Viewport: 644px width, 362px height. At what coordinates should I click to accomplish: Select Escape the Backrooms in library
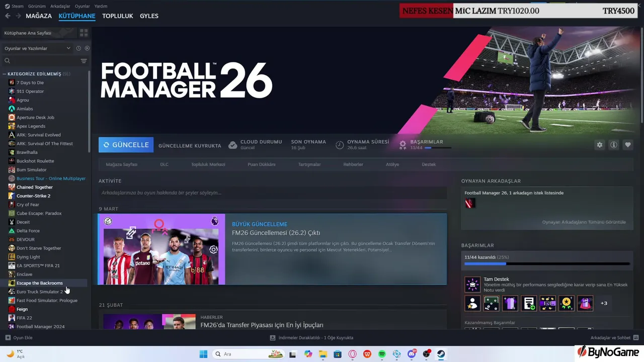pos(39,283)
